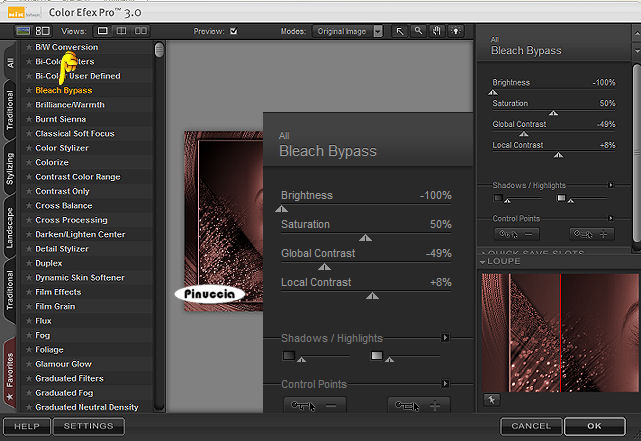Choose the arrow selection tool
This screenshot has width=641, height=441.
click(x=400, y=31)
